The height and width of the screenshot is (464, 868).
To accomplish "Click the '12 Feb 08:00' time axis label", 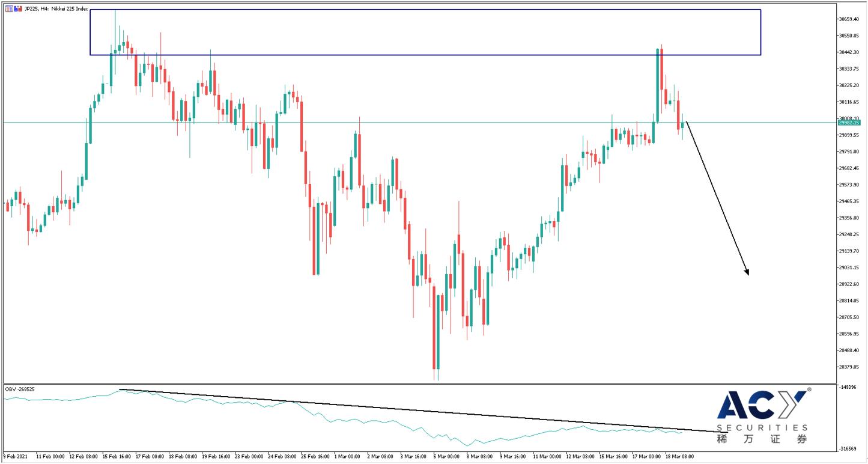I will 83,456.
